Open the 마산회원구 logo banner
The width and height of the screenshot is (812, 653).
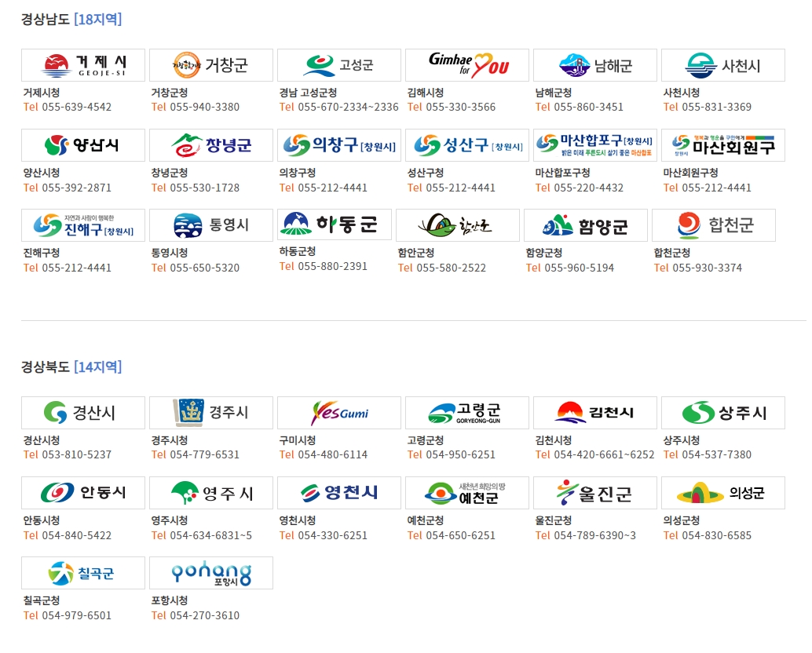pos(723,145)
